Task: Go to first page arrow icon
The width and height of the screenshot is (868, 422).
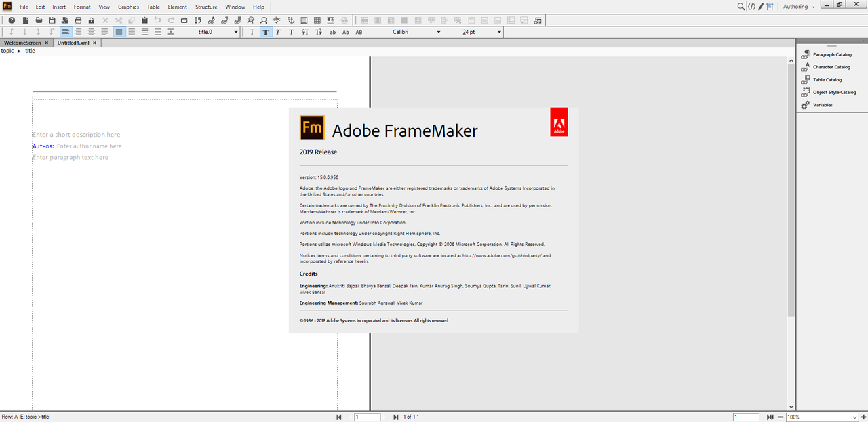Action: pyautogui.click(x=339, y=417)
